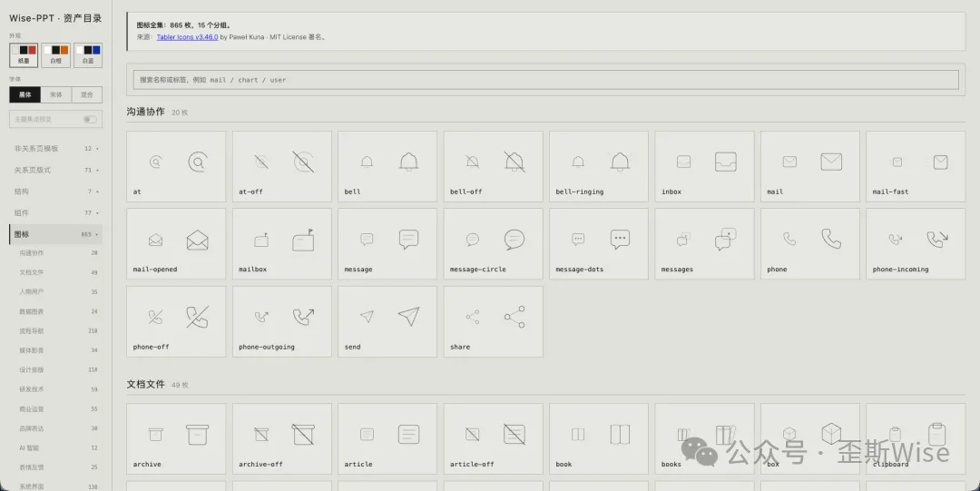Open the Tabler Icons v3.46.0 link
This screenshot has width=980, height=491.
tap(187, 37)
